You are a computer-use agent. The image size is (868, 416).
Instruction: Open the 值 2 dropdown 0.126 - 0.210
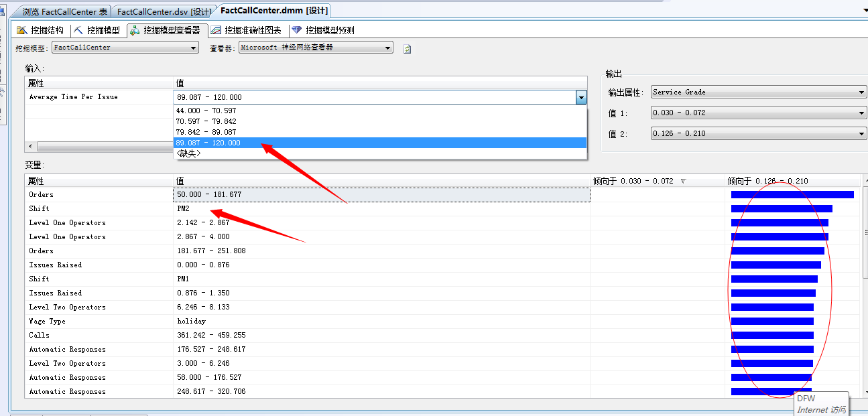tap(759, 133)
